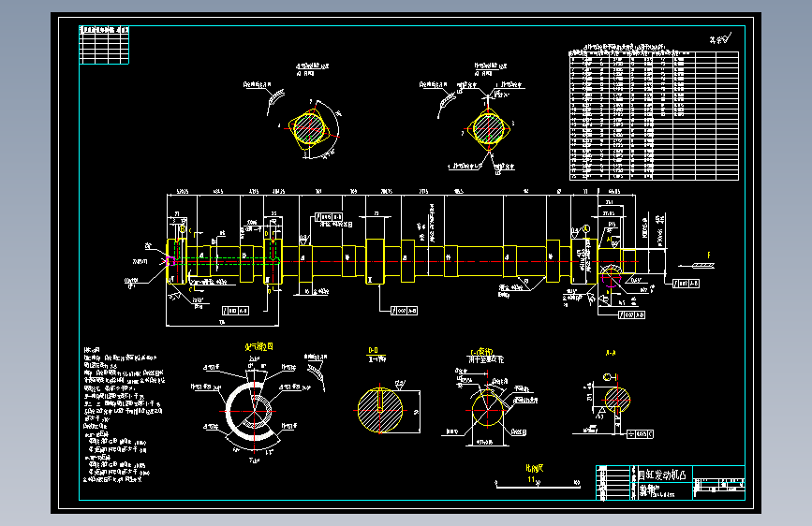
Task: Select the yellow 比例尺 scale label
Action: pos(535,468)
